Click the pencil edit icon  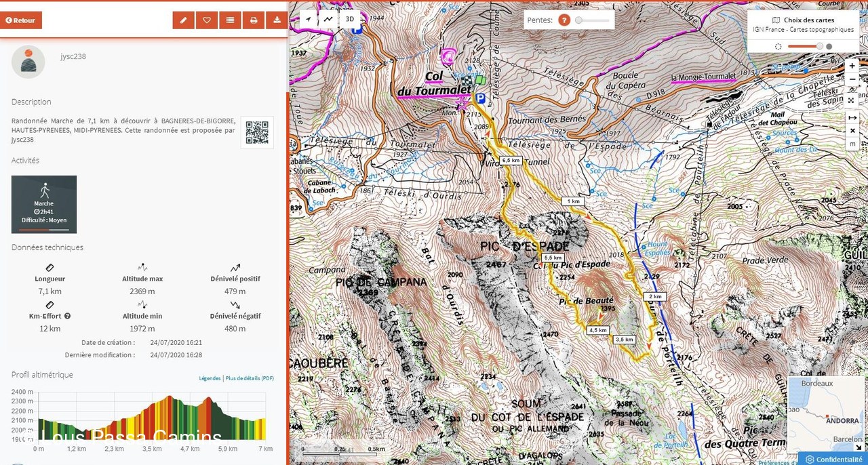[x=183, y=20]
